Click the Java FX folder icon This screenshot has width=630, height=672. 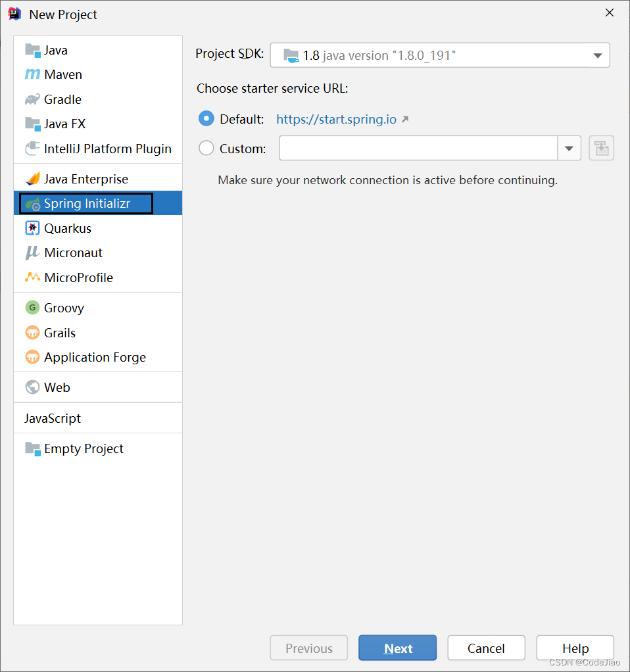[33, 124]
